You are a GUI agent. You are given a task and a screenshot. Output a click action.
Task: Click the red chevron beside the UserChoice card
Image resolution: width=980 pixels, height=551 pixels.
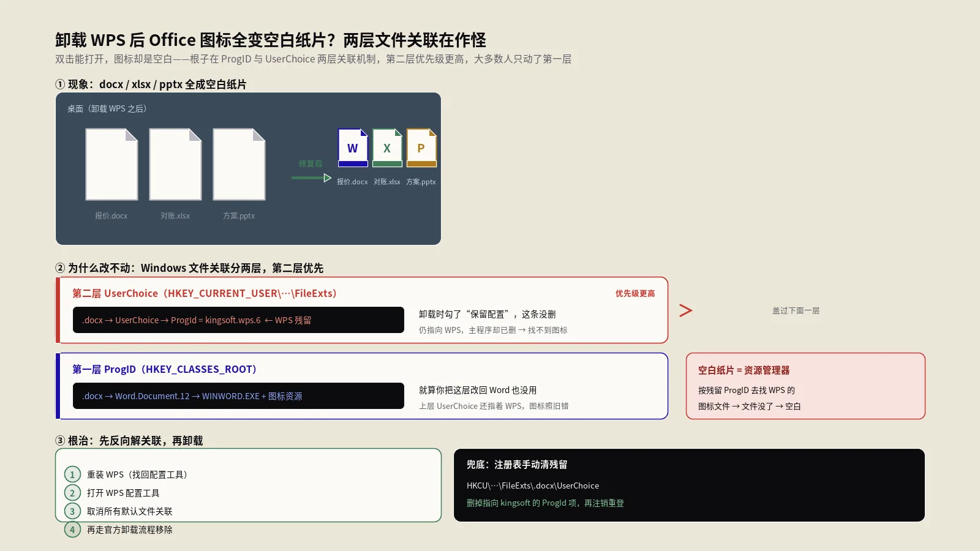(x=686, y=310)
